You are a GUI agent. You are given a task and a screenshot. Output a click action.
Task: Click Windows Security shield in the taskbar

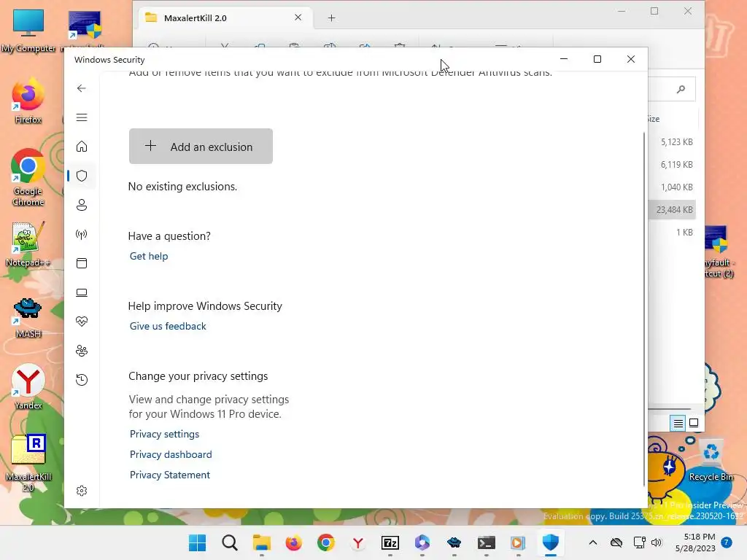551,542
